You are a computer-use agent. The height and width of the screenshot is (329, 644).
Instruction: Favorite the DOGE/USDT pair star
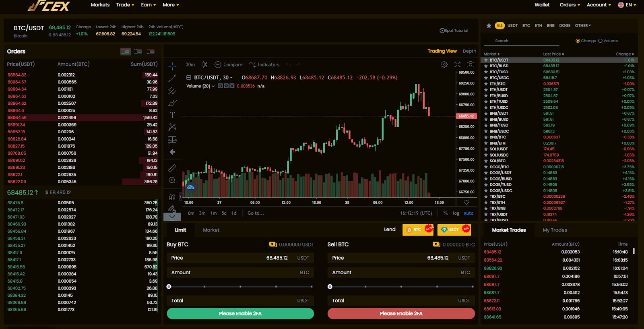tap(486, 173)
